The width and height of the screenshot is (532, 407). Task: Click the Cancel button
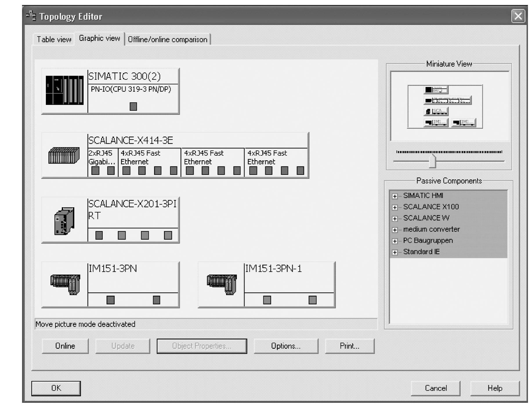435,388
